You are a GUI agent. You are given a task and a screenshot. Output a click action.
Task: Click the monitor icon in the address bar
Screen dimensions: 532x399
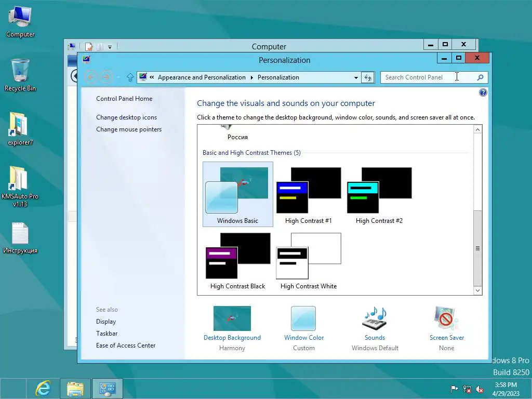coord(143,77)
